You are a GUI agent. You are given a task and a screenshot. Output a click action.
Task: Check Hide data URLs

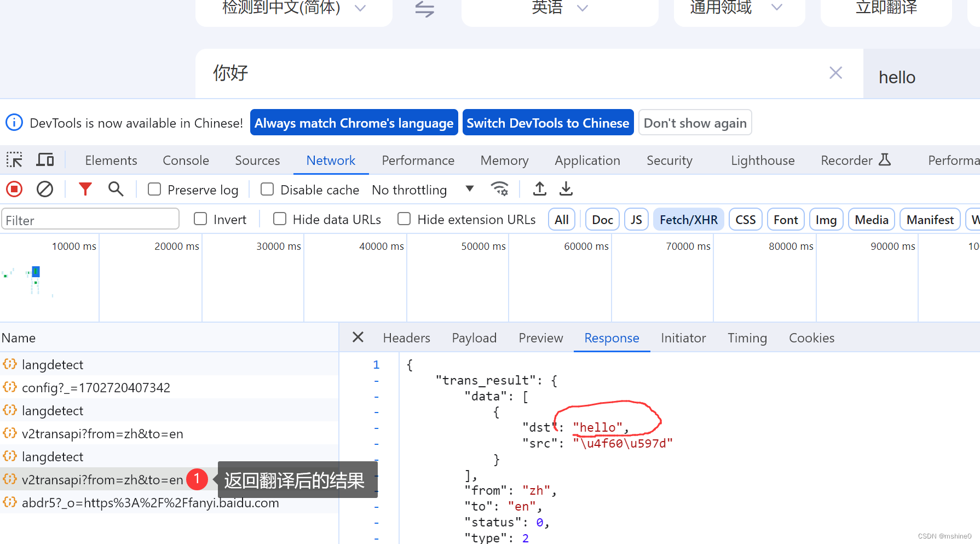pyautogui.click(x=280, y=219)
